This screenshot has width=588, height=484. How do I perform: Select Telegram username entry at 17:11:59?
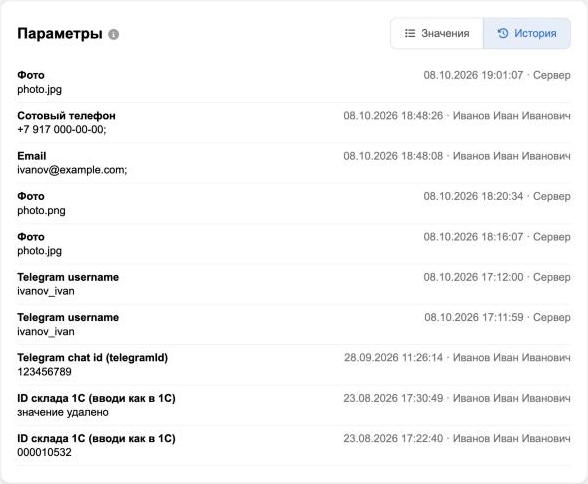(x=294, y=324)
